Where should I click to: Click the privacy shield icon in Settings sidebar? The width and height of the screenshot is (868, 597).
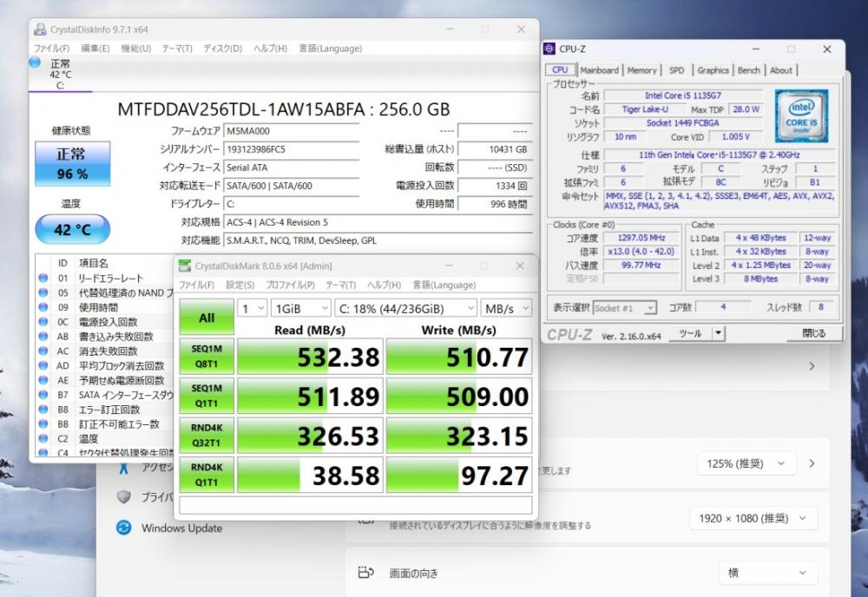(124, 497)
